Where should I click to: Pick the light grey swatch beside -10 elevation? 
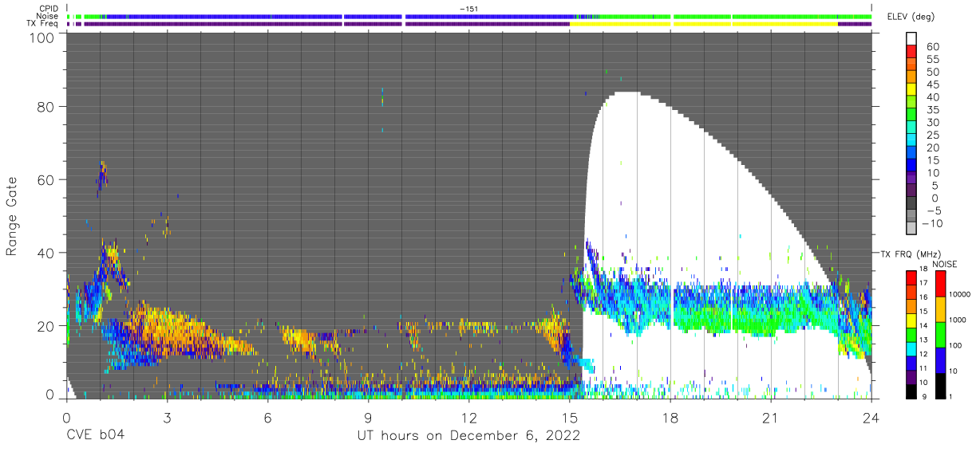pos(911,228)
